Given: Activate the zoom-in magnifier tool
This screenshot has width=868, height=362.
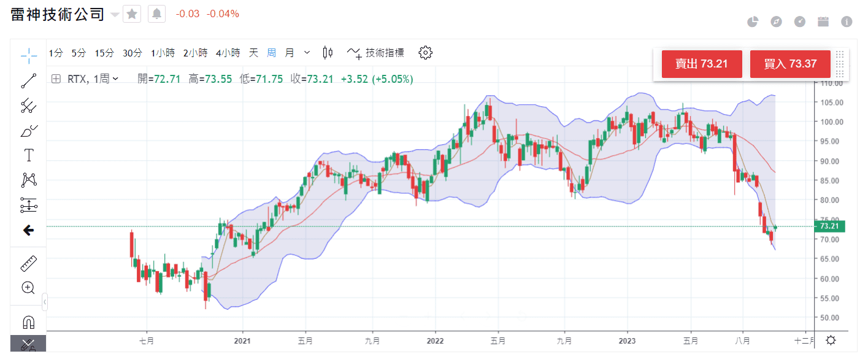Looking at the screenshot, I should [x=29, y=287].
